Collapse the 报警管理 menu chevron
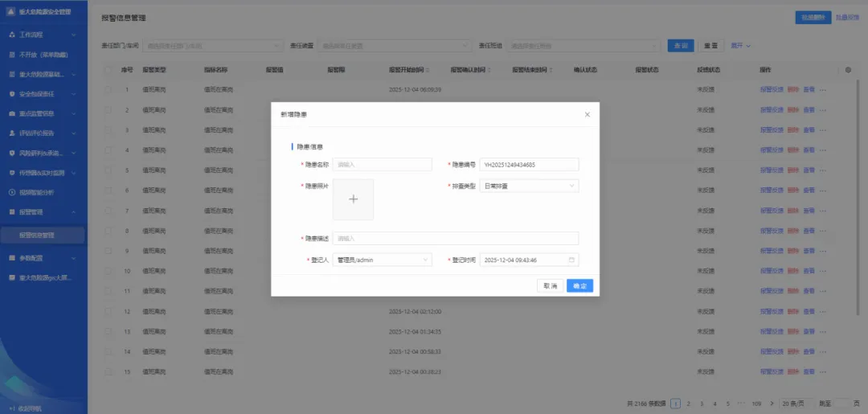868x414 pixels. (x=74, y=212)
